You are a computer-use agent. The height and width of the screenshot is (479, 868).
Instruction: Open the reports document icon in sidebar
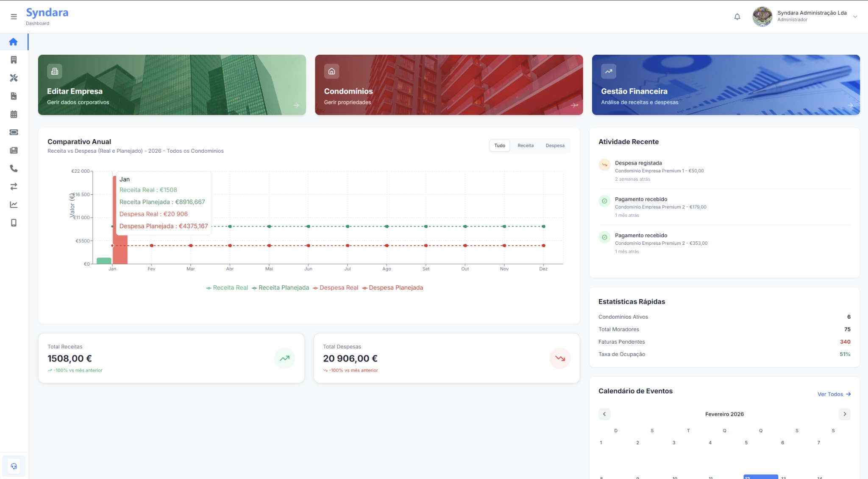(14, 96)
